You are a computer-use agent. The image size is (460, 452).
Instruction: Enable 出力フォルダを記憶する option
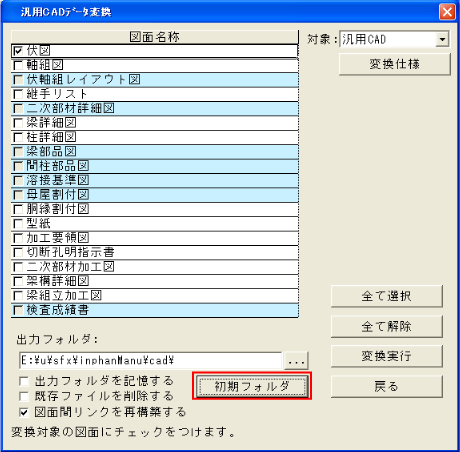24,381
